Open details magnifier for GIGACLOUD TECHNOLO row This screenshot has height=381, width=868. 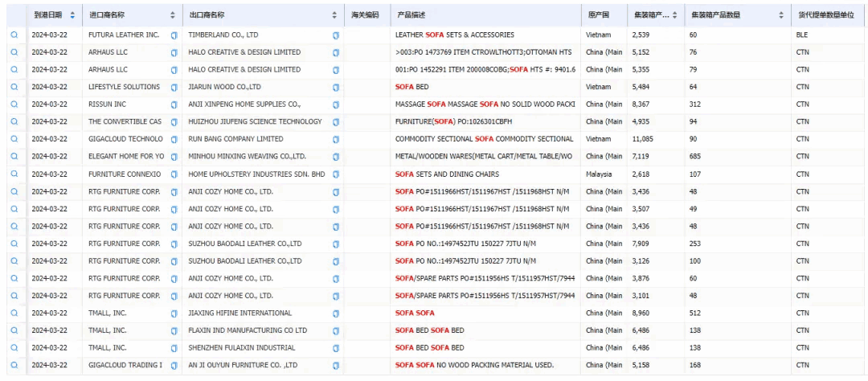[x=14, y=140]
